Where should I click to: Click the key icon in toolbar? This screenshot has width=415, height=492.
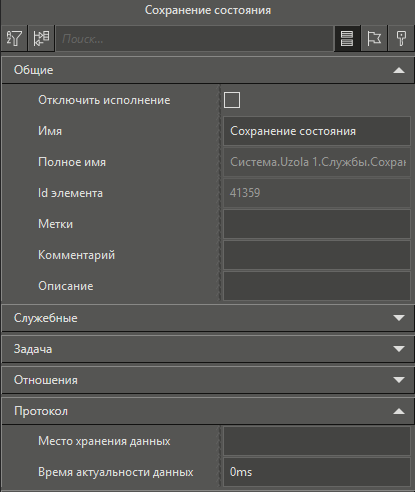tap(401, 39)
